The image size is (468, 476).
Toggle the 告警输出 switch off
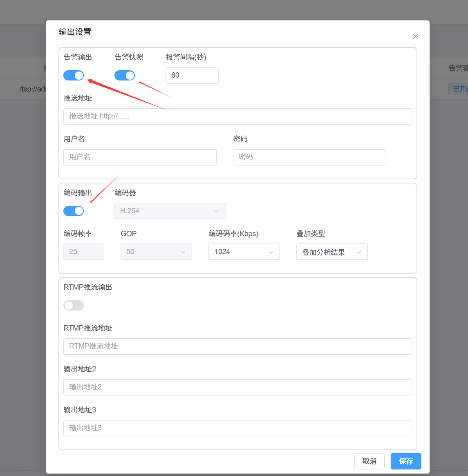(x=74, y=76)
